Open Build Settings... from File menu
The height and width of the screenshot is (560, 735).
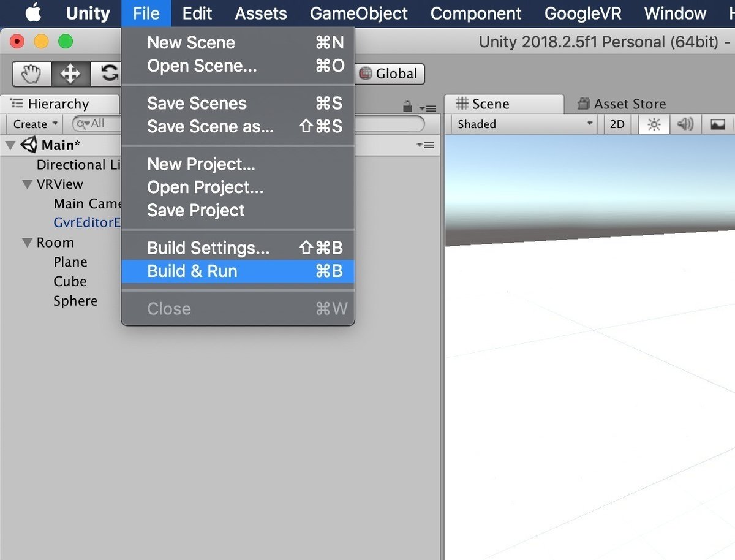(x=238, y=248)
